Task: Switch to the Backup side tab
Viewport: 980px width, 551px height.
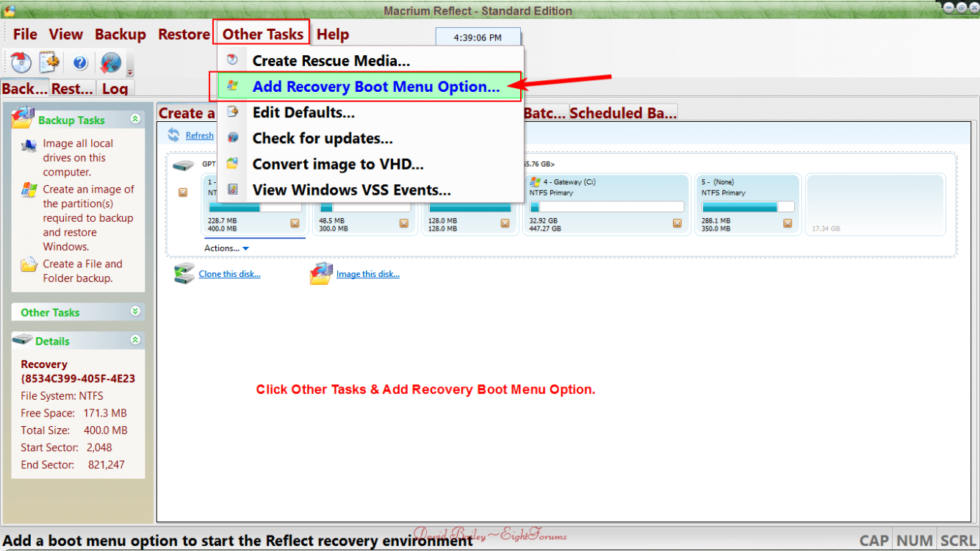Action: (x=24, y=88)
